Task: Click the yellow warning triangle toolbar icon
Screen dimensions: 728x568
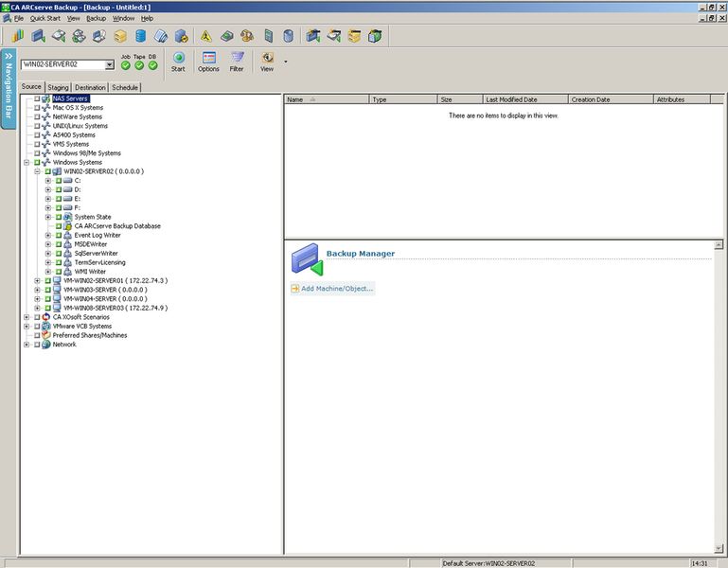Action: click(205, 36)
